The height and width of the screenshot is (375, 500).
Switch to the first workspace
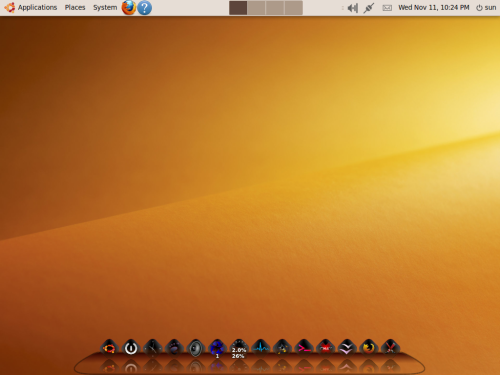point(238,8)
